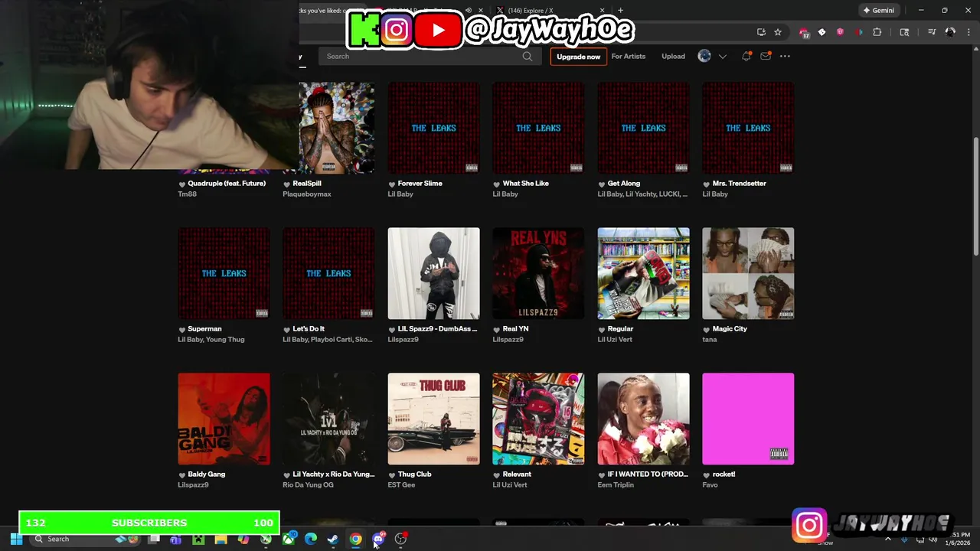Click the pink shield U extension icon

point(840,32)
